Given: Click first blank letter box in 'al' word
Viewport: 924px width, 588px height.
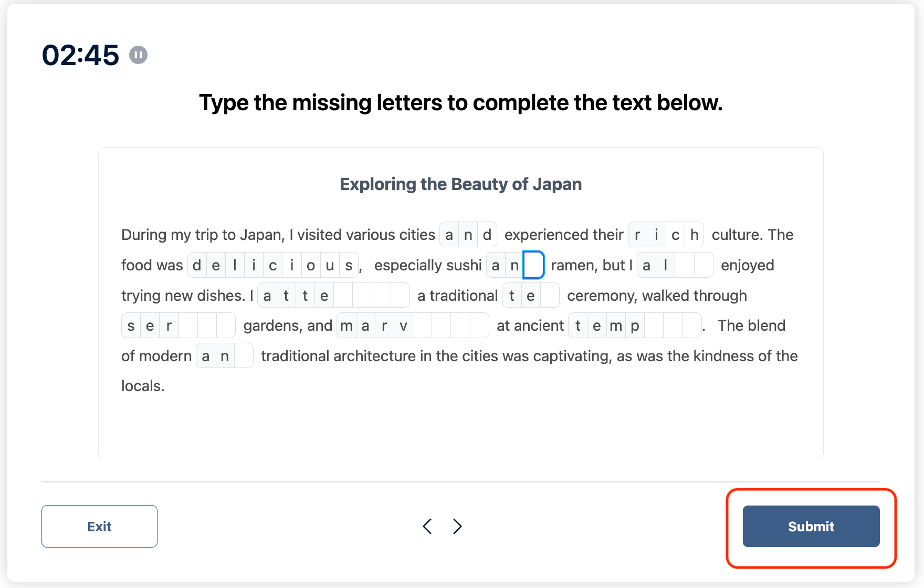Looking at the screenshot, I should (685, 265).
